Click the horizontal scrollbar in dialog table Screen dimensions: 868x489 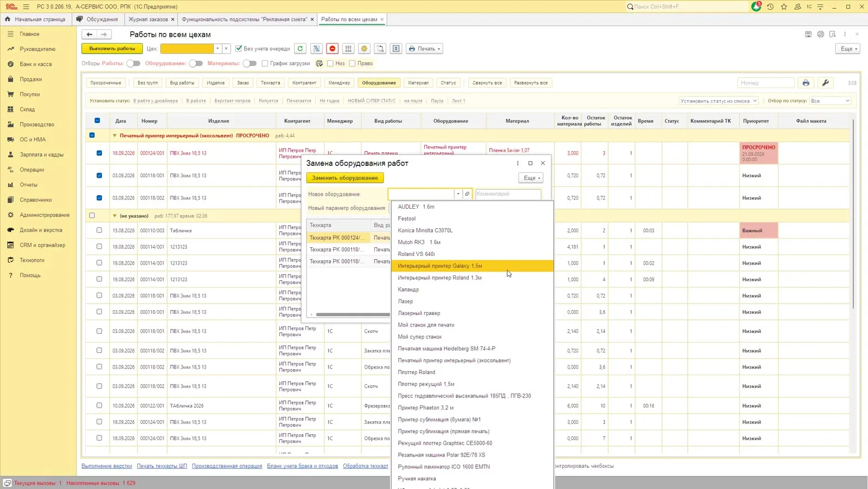353,314
